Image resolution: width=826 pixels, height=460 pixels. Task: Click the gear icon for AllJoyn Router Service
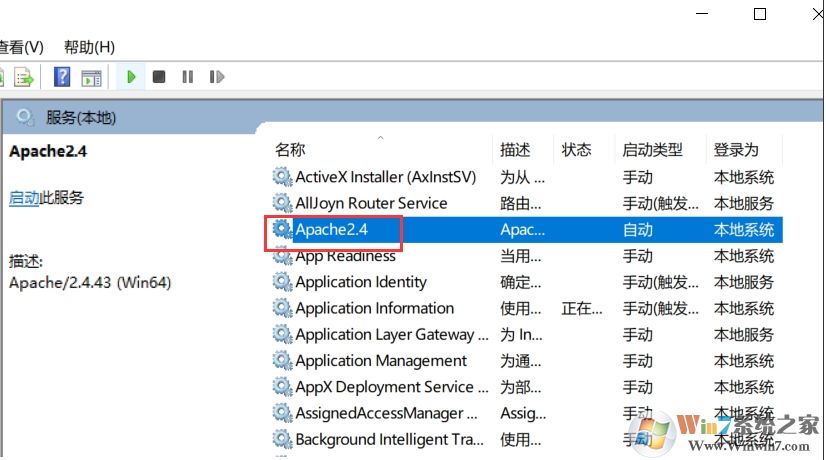tap(282, 203)
